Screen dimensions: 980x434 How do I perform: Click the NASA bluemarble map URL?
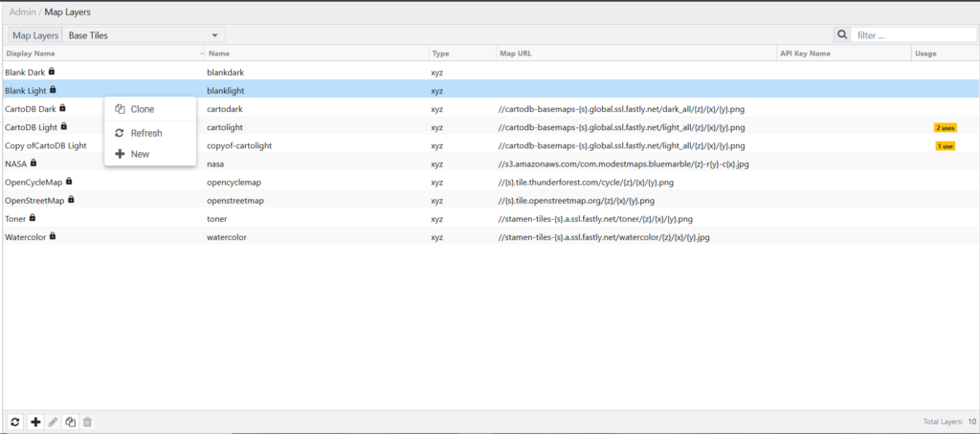(x=624, y=163)
